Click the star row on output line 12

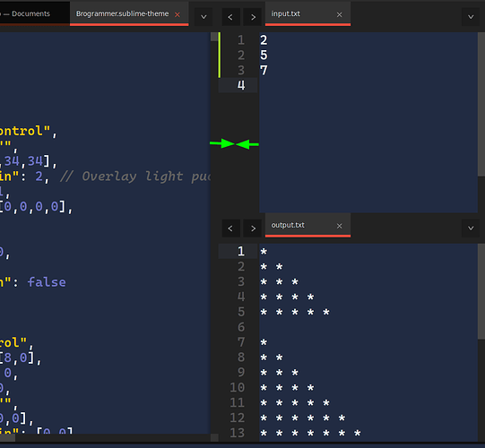[303, 418]
